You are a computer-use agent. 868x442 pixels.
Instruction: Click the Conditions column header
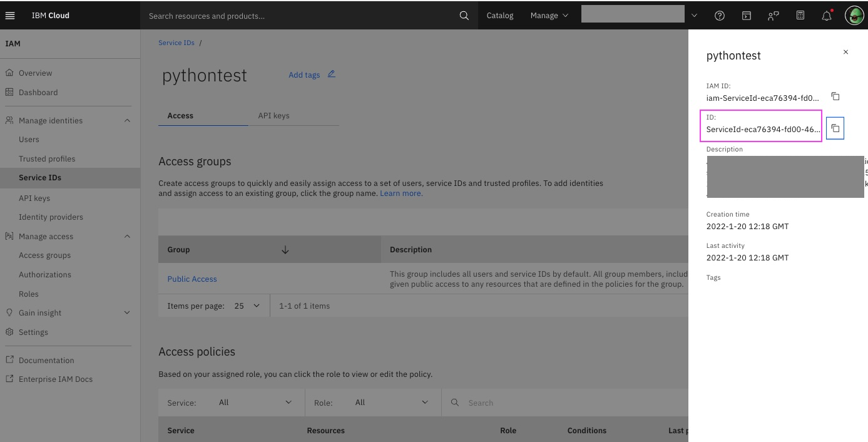[587, 430]
